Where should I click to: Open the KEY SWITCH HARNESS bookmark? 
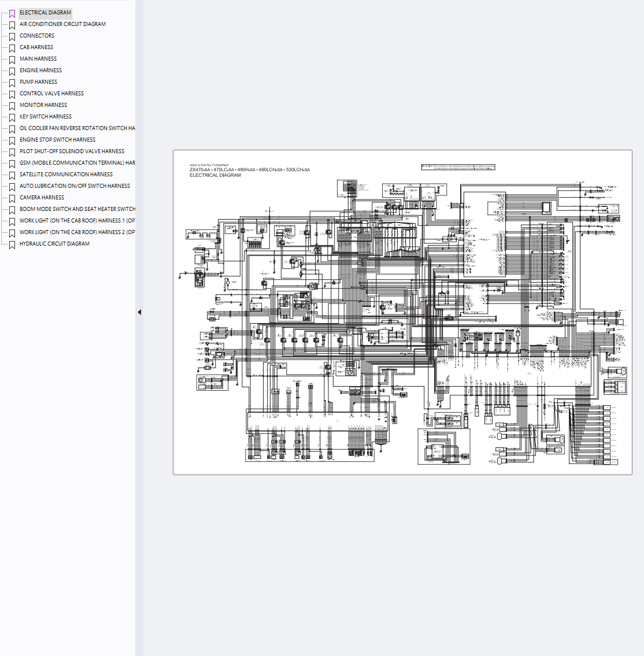pyautogui.click(x=46, y=117)
